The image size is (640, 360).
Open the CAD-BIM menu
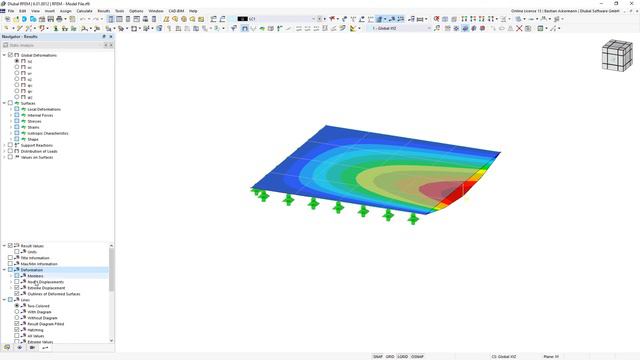pyautogui.click(x=176, y=11)
